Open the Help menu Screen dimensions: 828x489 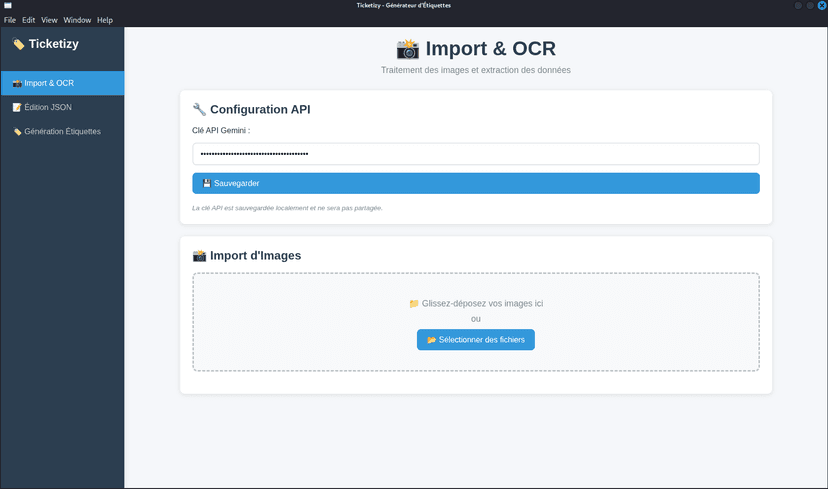tap(105, 20)
